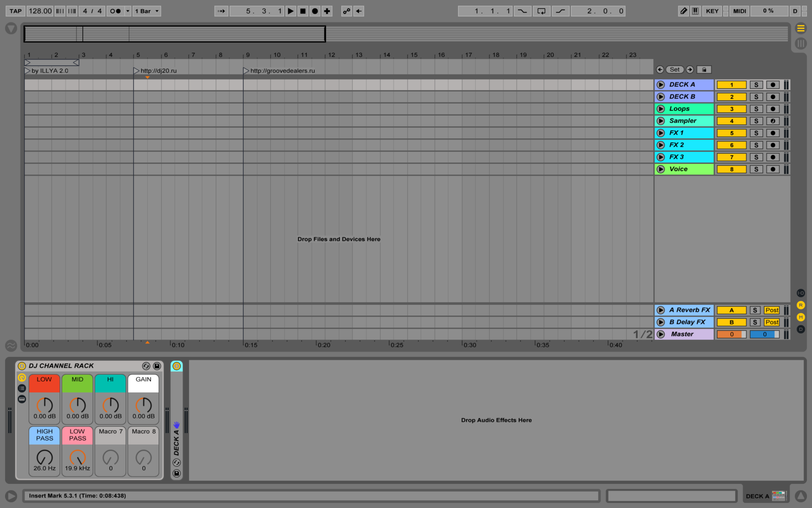Toggle the lock envelopes icon
The height and width of the screenshot is (508, 812).
point(704,69)
